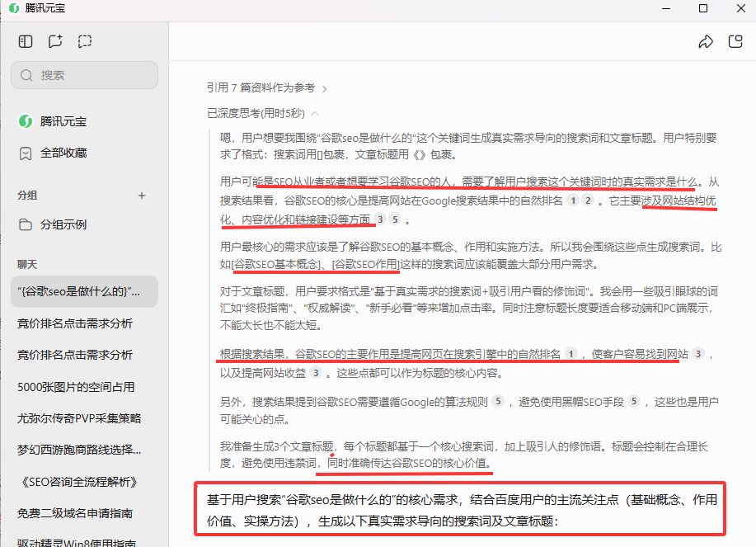
Task: Click the 腾讯元宝 title bar app icon
Action: [x=14, y=8]
